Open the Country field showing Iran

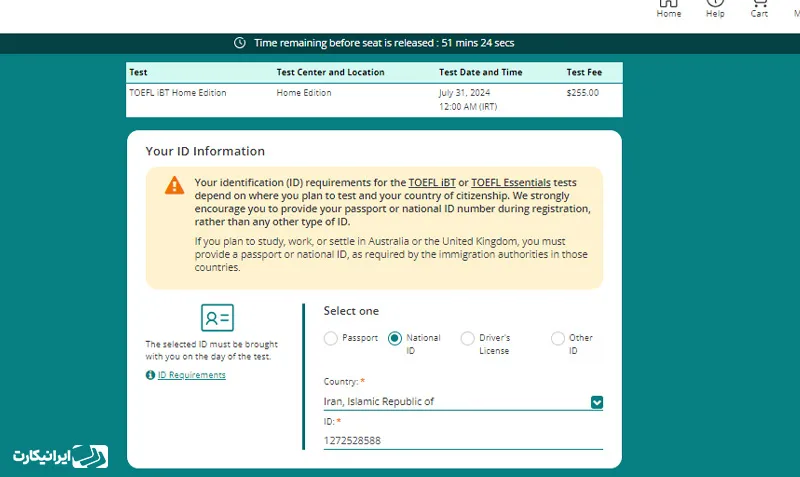[x=463, y=401]
